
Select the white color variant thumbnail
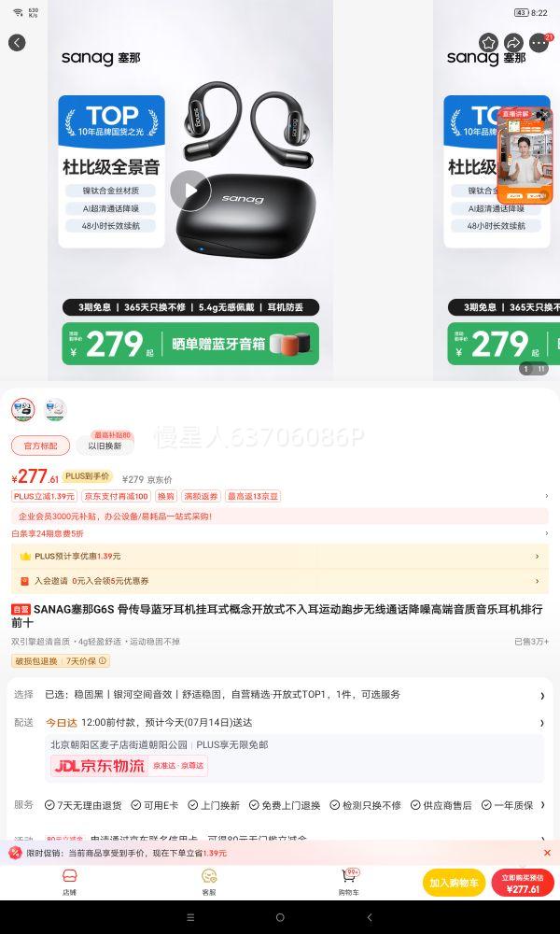[x=55, y=409]
